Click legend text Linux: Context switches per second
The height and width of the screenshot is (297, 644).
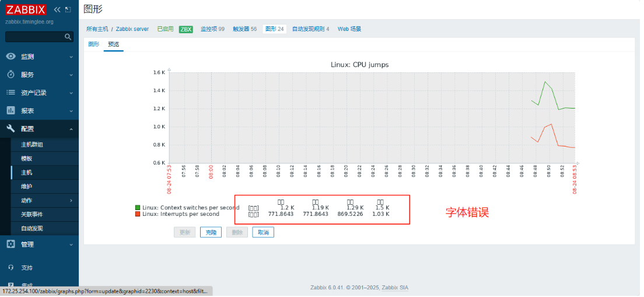(191, 208)
